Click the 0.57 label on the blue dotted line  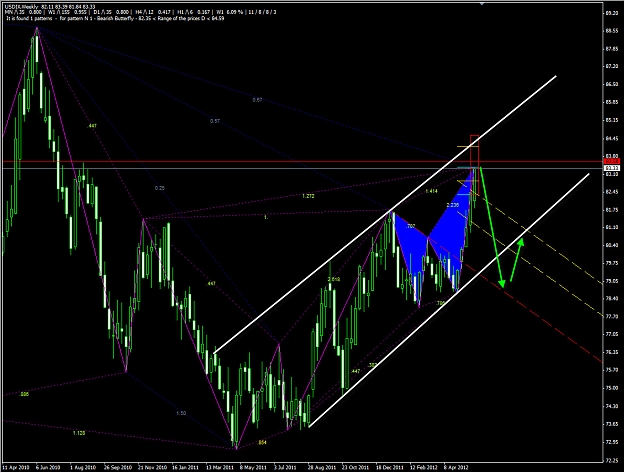(215, 121)
